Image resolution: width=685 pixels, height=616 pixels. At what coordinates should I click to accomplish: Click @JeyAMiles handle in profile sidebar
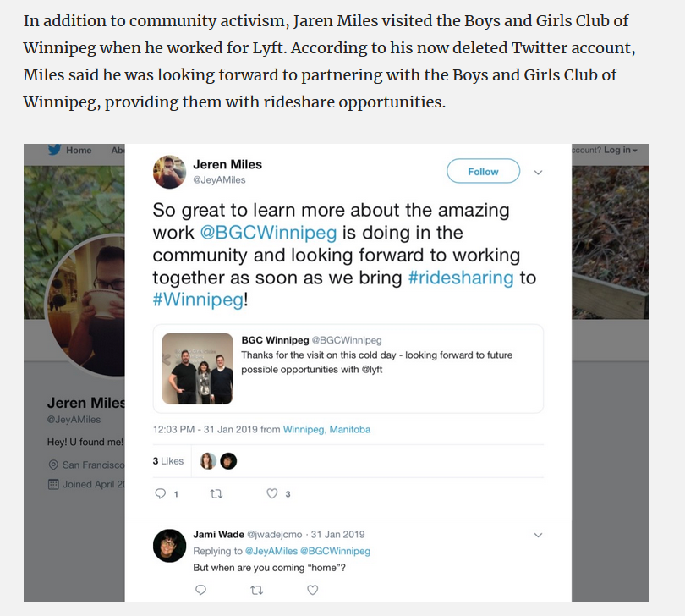74,419
